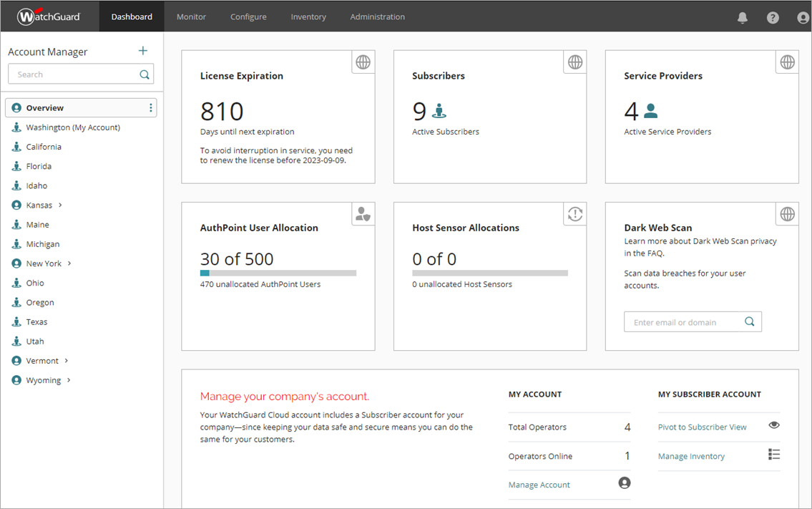Click the sync status icon on Host Sensor Allocations
The image size is (812, 509).
(x=574, y=214)
